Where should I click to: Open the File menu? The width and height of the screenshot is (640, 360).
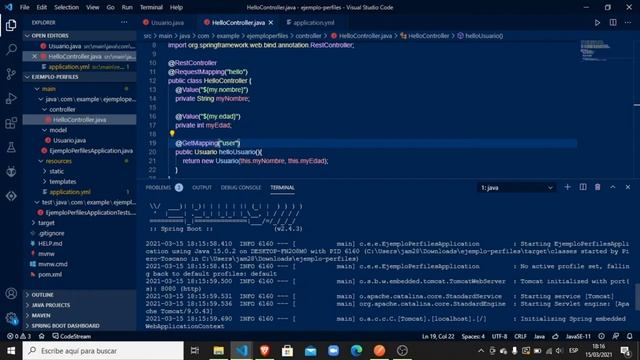pyautogui.click(x=24, y=7)
